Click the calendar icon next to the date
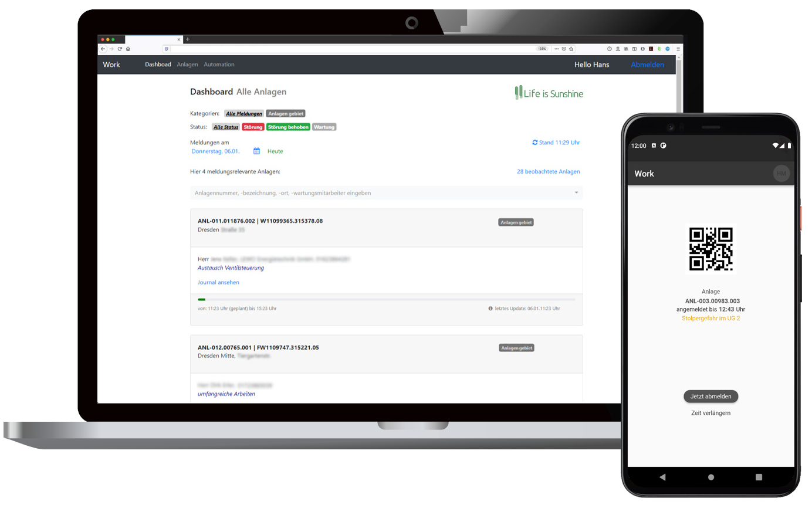Image resolution: width=812 pixels, height=508 pixels. point(256,151)
